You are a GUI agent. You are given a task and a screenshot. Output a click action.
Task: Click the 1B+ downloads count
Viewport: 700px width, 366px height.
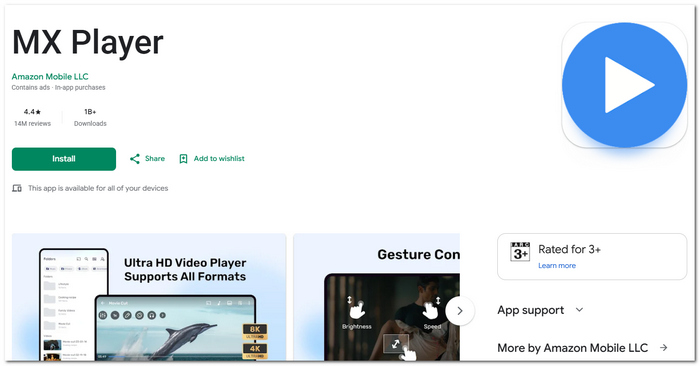point(90,112)
